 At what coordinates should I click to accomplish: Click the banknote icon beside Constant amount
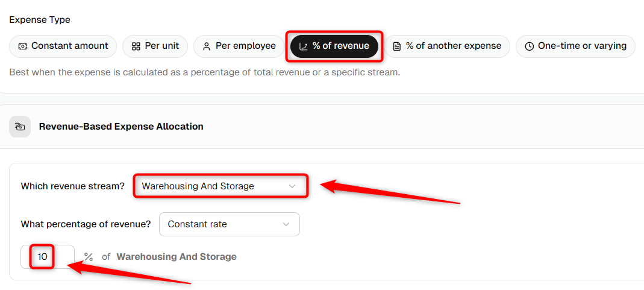tap(22, 46)
